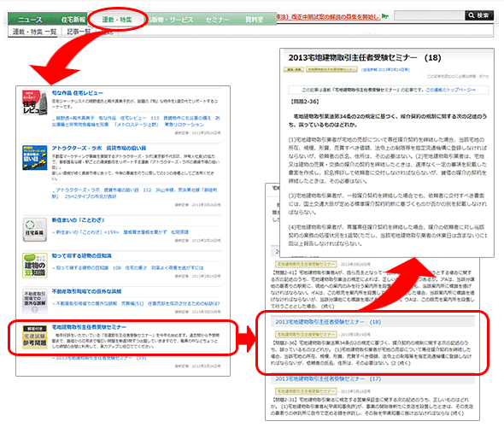Open the 資料室 navigation tab

[x=255, y=20]
